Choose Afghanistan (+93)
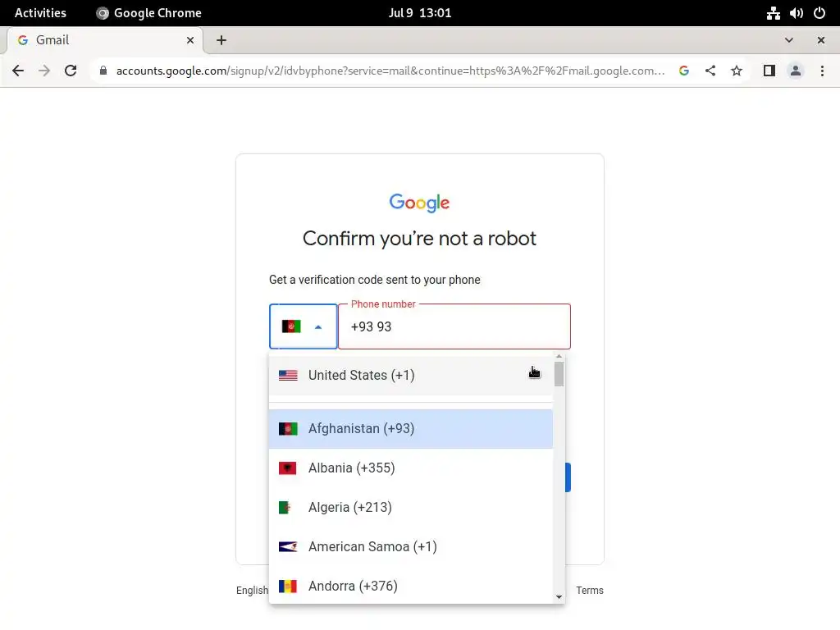 coord(410,428)
